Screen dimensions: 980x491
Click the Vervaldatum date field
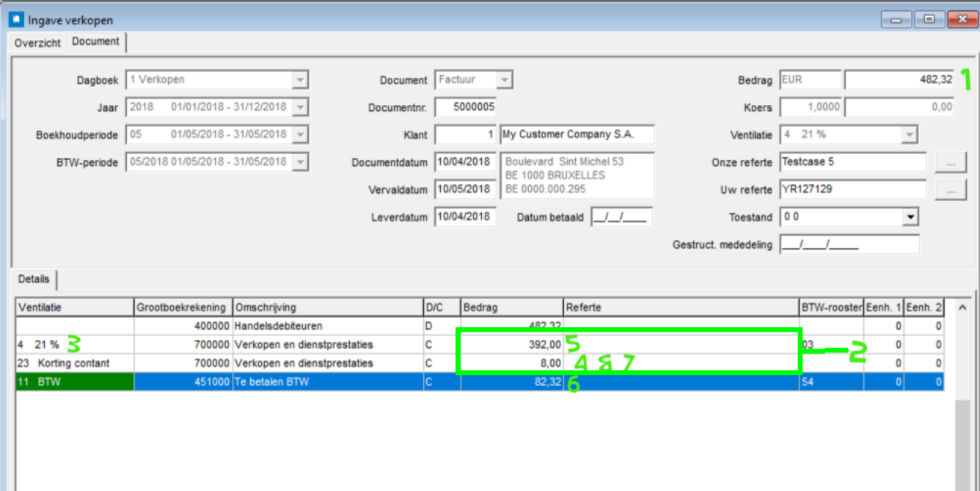(x=465, y=189)
